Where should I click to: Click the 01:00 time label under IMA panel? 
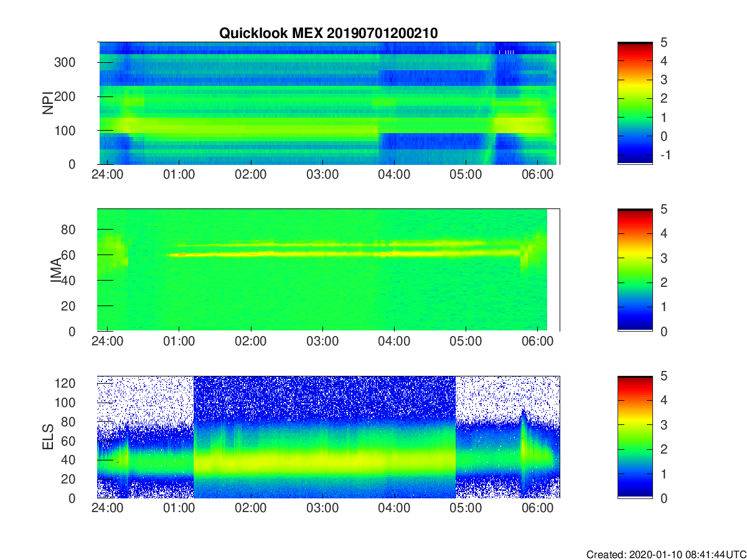point(179,342)
